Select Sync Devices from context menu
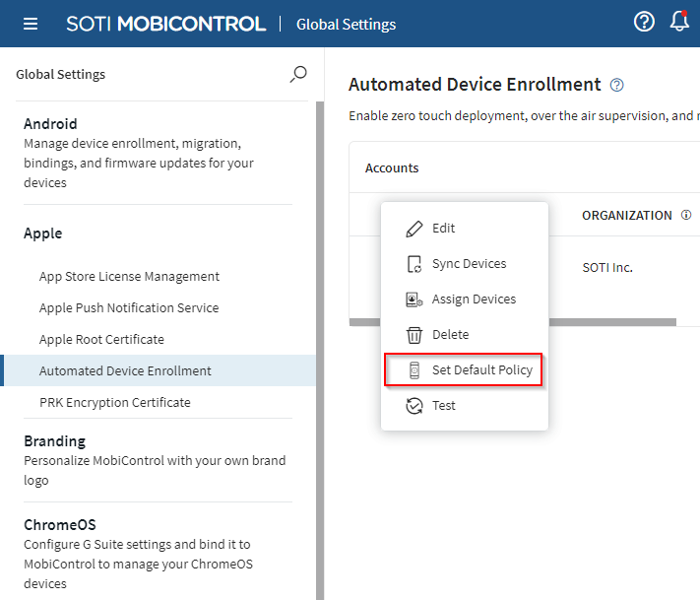The height and width of the screenshot is (600, 700). click(469, 264)
